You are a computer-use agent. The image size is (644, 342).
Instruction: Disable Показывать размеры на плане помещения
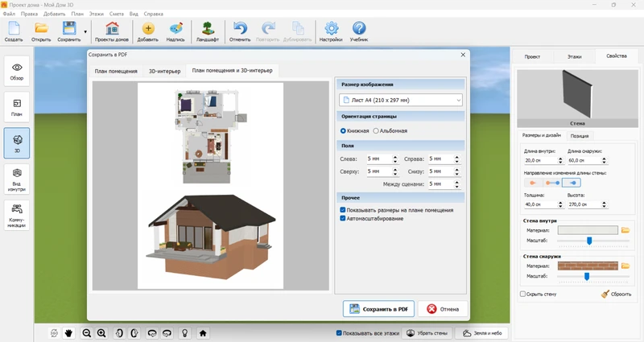click(x=344, y=210)
